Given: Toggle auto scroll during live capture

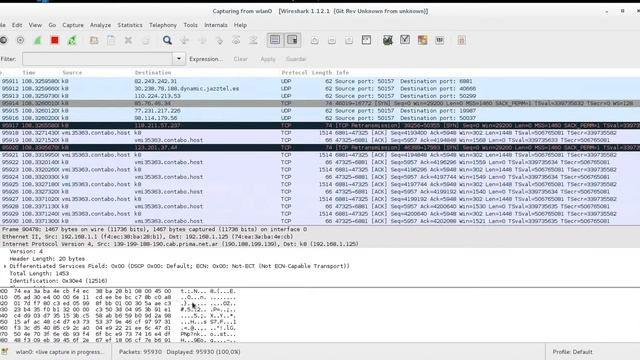Looking at the screenshot, I should [x=292, y=40].
